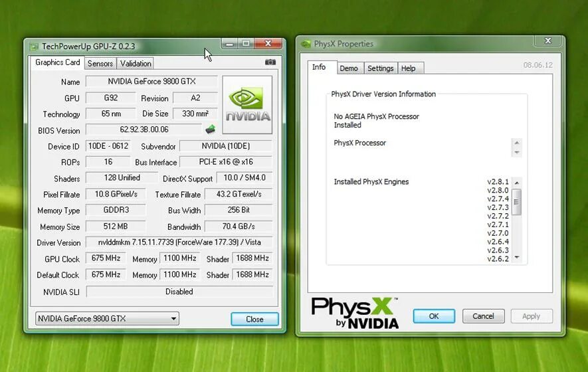Click the Texture Fillrate field 43.2 GTexel/s
This screenshot has width=588, height=372.
coord(239,194)
